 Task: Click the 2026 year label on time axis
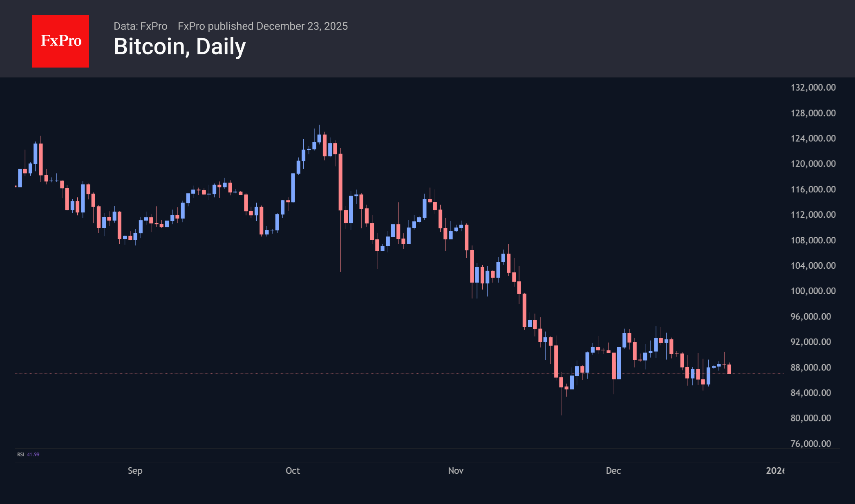click(775, 471)
